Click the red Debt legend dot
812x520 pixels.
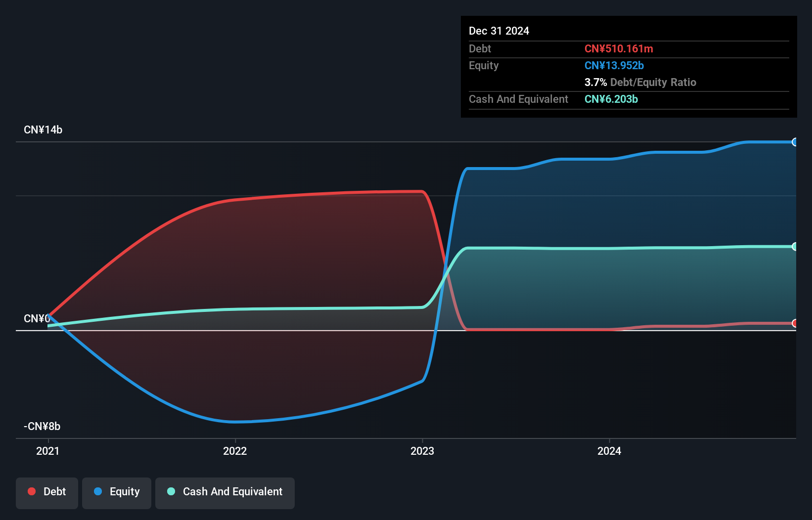coord(32,491)
